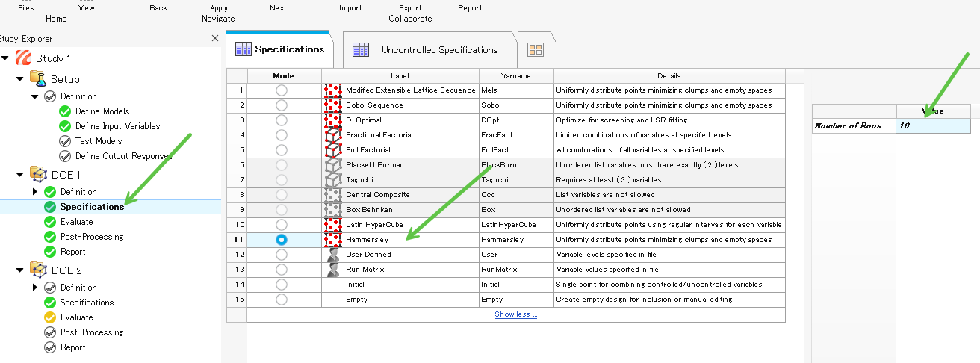Switch to the Specifications tab
Image resolution: width=980 pixels, height=363 pixels.
tap(279, 49)
